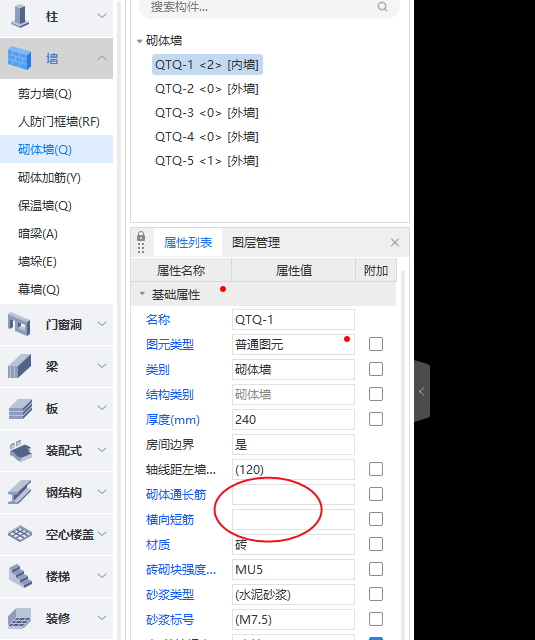
Task: Select component QTQ-3 <0> [外墙]
Action: click(207, 113)
